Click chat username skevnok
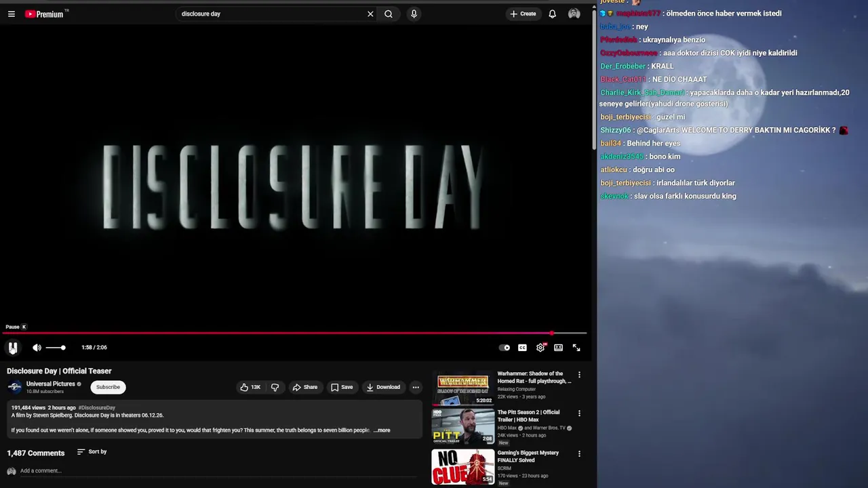Viewport: 868px width, 488px height. [614, 197]
